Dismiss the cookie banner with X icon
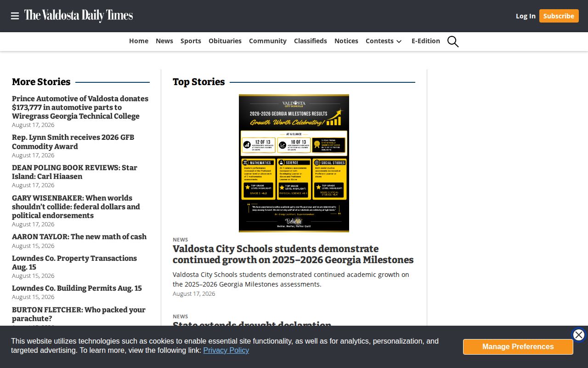The width and height of the screenshot is (588, 368). coord(579,335)
